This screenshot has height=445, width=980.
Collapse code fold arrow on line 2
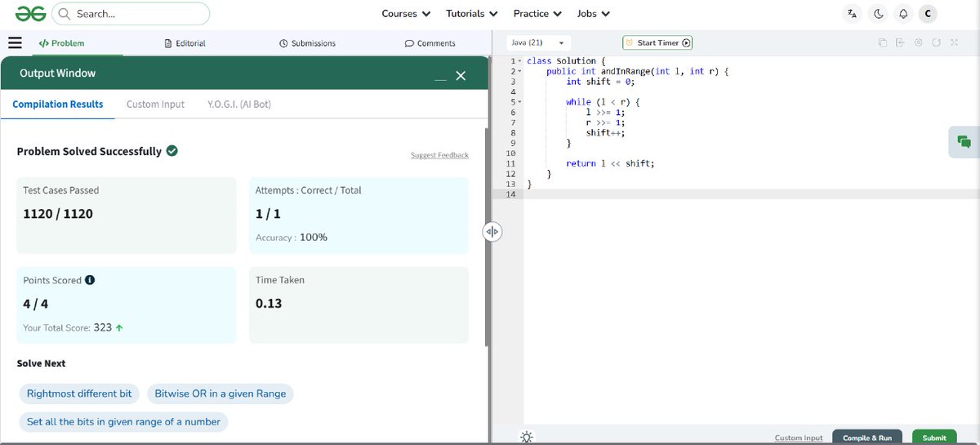519,72
